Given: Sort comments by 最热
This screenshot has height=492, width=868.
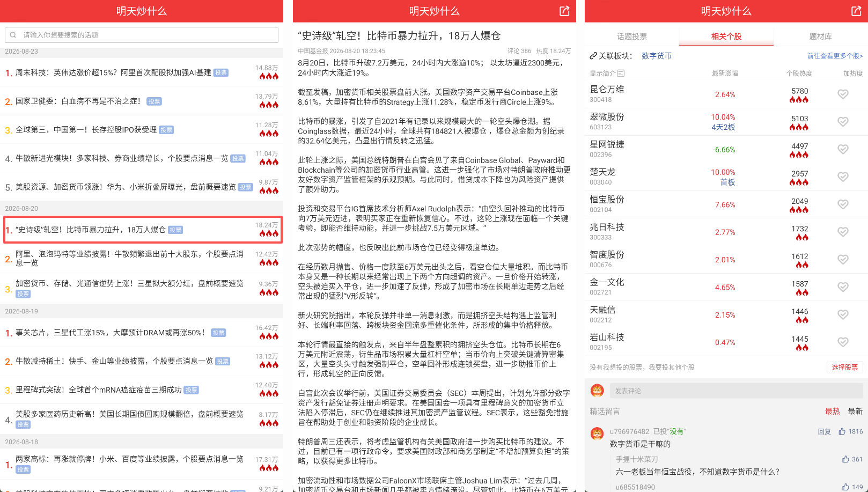Looking at the screenshot, I should point(833,411).
